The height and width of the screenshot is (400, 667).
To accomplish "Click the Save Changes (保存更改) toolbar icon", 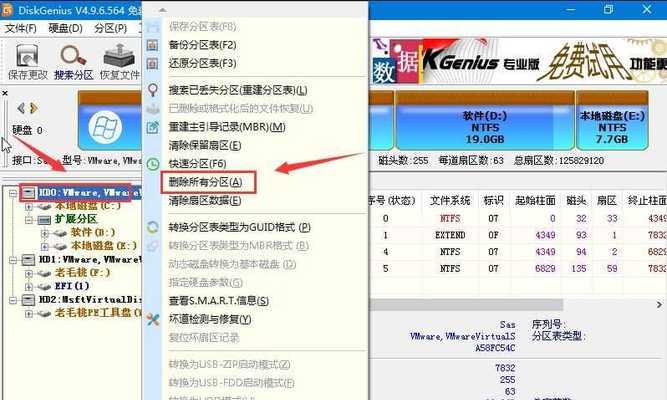I will click(x=28, y=62).
